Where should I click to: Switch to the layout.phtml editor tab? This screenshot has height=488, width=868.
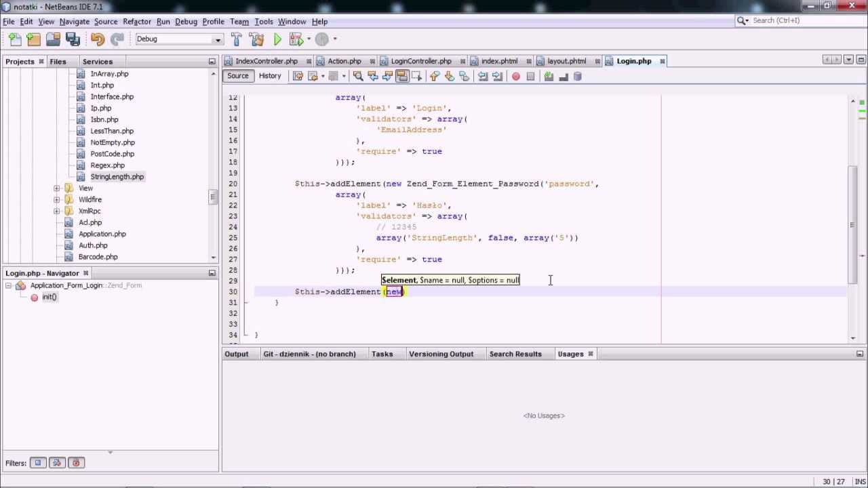click(x=566, y=61)
